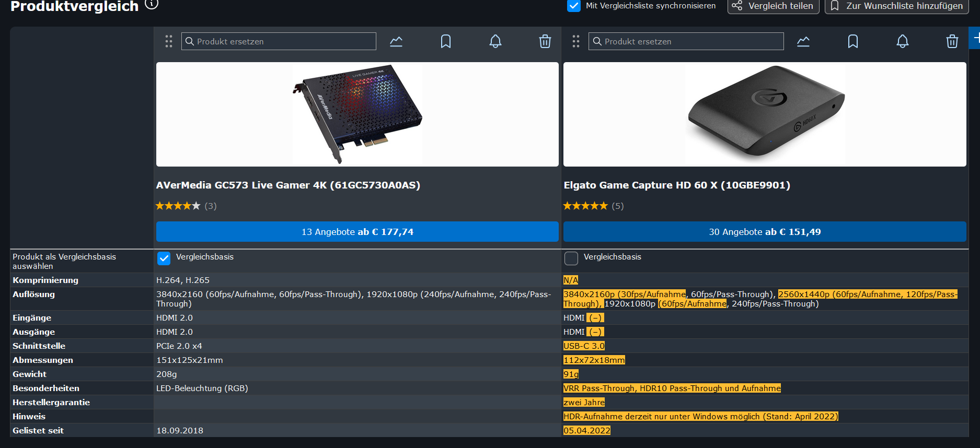Select Komprimierung row label
This screenshot has height=448, width=980.
[x=45, y=280]
